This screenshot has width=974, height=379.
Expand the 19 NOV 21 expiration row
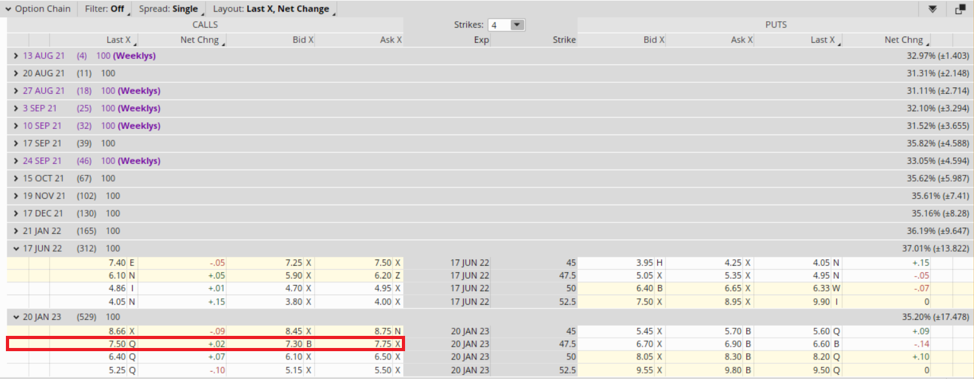click(x=16, y=196)
